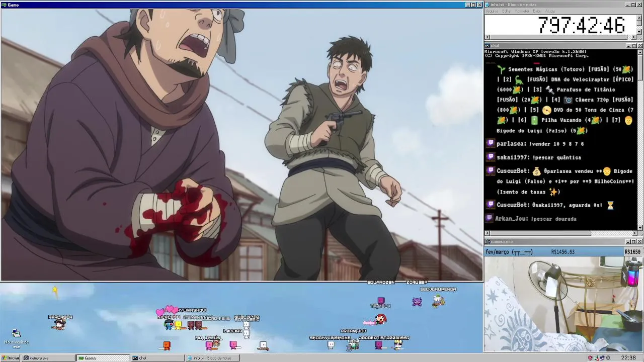Image resolution: width=644 pixels, height=362 pixels.
Task: Click chat horizontal scrollbar right arrow
Action: 634,233
